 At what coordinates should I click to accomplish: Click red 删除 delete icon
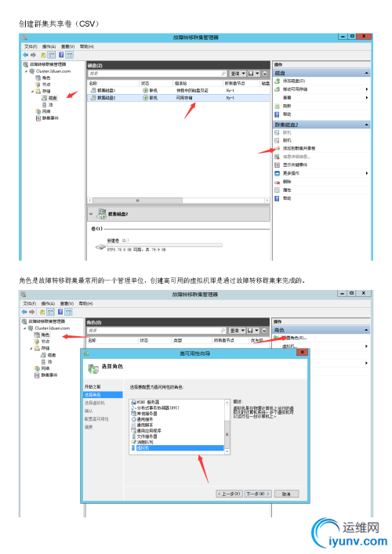pyautogui.click(x=277, y=182)
